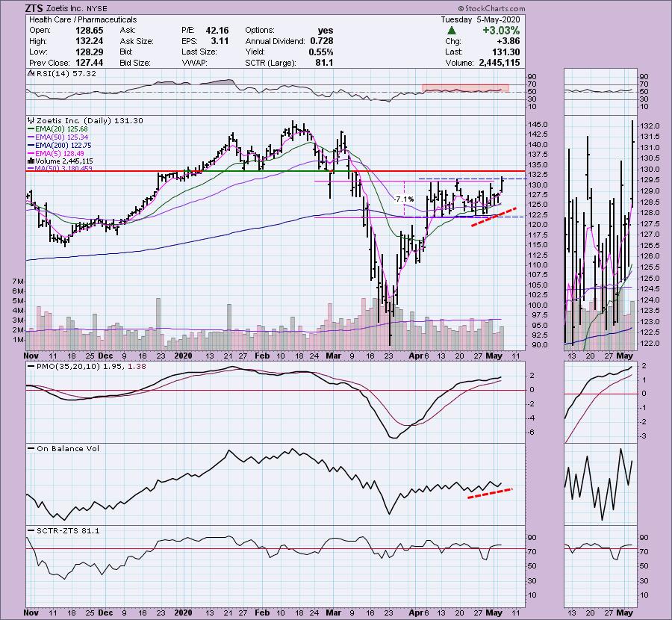
Task: Click the Ask Size label
Action: 137,41
